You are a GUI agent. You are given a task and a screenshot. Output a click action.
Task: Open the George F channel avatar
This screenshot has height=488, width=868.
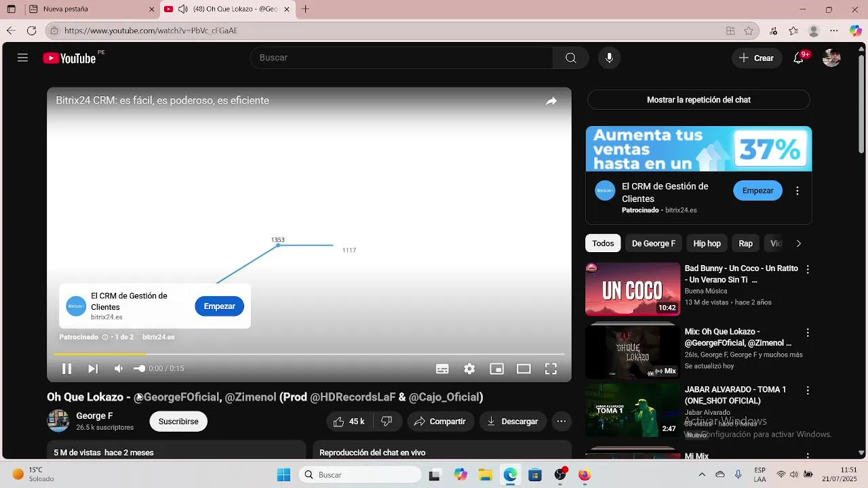[58, 421]
